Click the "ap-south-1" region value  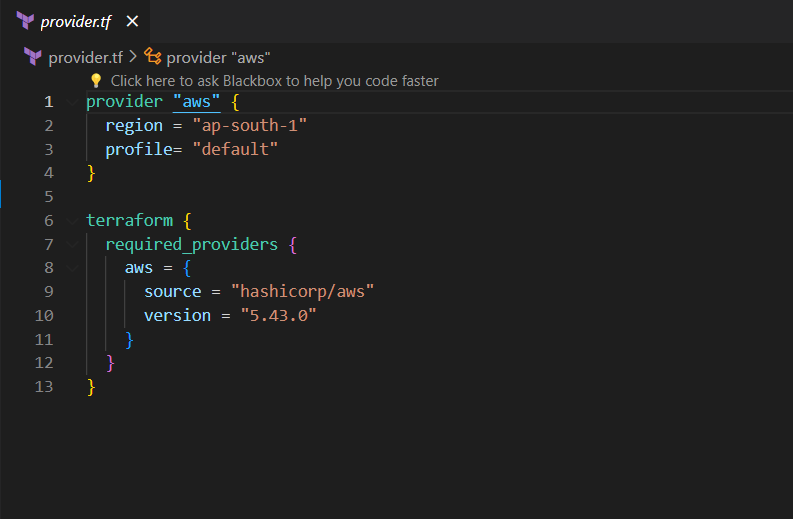pos(249,125)
